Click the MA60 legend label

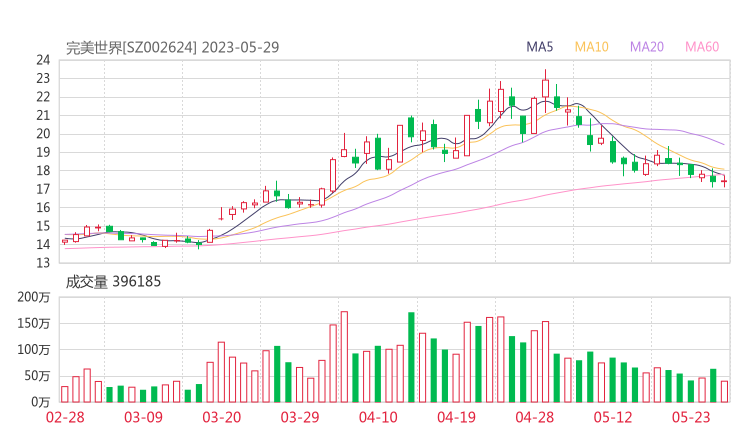702,47
